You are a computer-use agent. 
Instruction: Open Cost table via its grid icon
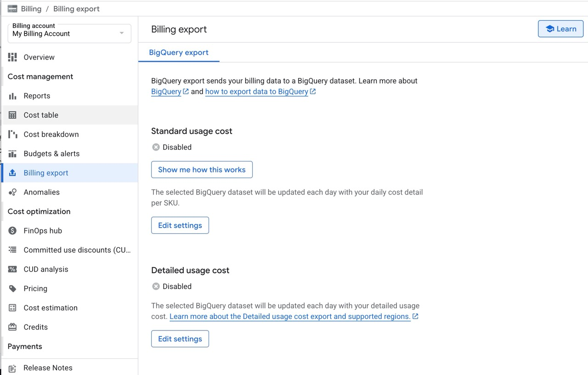tap(12, 115)
